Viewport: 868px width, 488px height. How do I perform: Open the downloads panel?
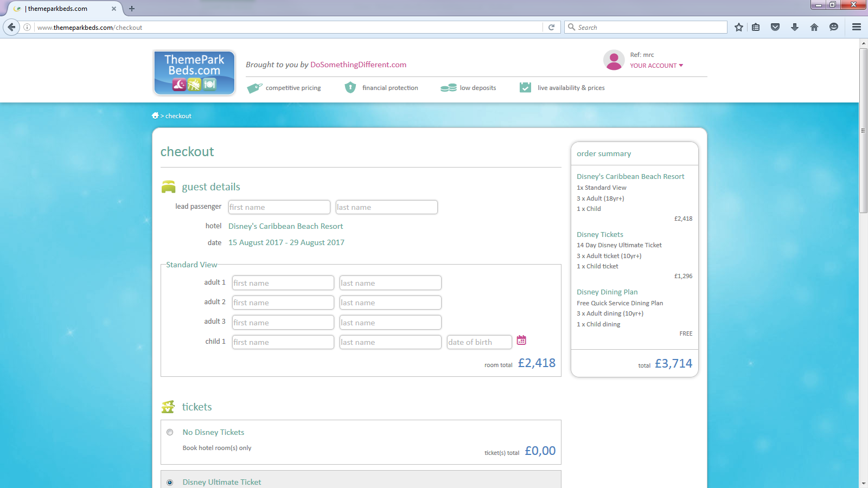pyautogui.click(x=795, y=27)
